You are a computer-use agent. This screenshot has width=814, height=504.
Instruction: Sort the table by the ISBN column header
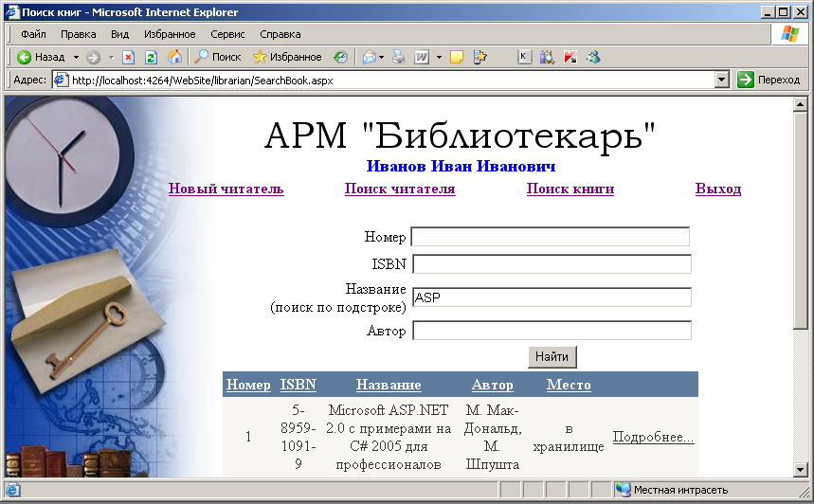pos(298,385)
